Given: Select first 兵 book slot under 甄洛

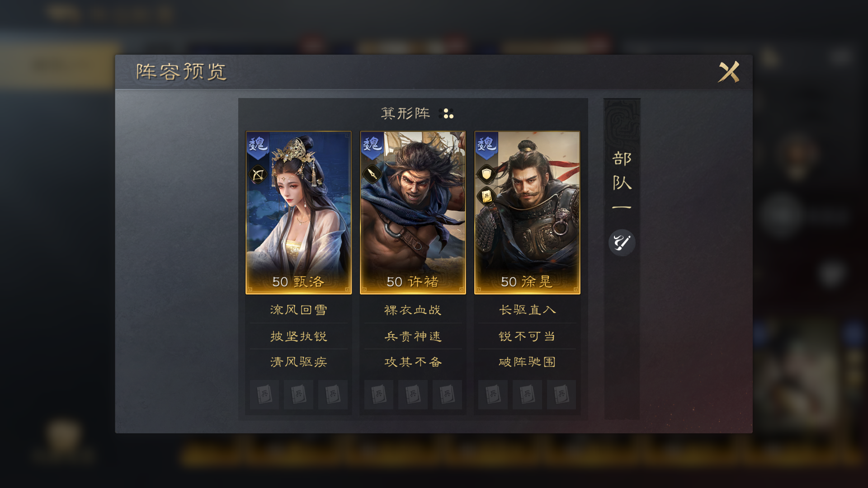Looking at the screenshot, I should click(x=264, y=394).
